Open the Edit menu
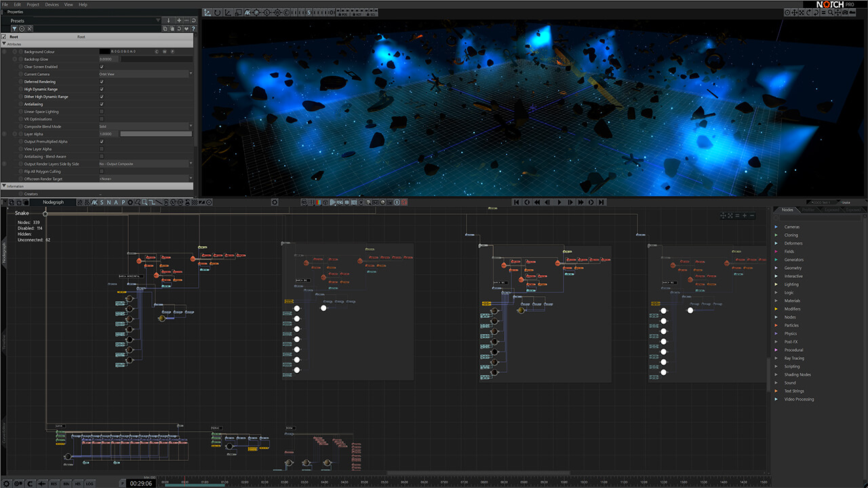The width and height of the screenshot is (868, 488). pyautogui.click(x=17, y=4)
